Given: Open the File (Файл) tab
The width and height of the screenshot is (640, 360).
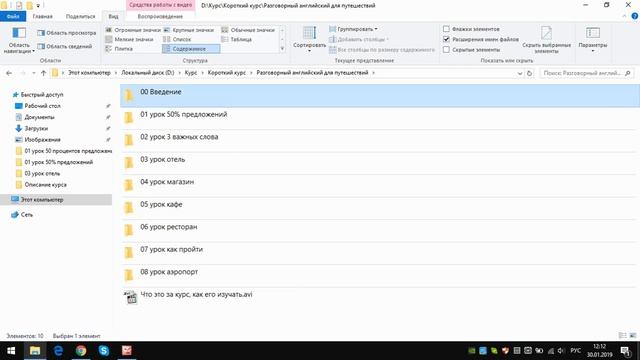Looking at the screenshot, I should pos(13,16).
